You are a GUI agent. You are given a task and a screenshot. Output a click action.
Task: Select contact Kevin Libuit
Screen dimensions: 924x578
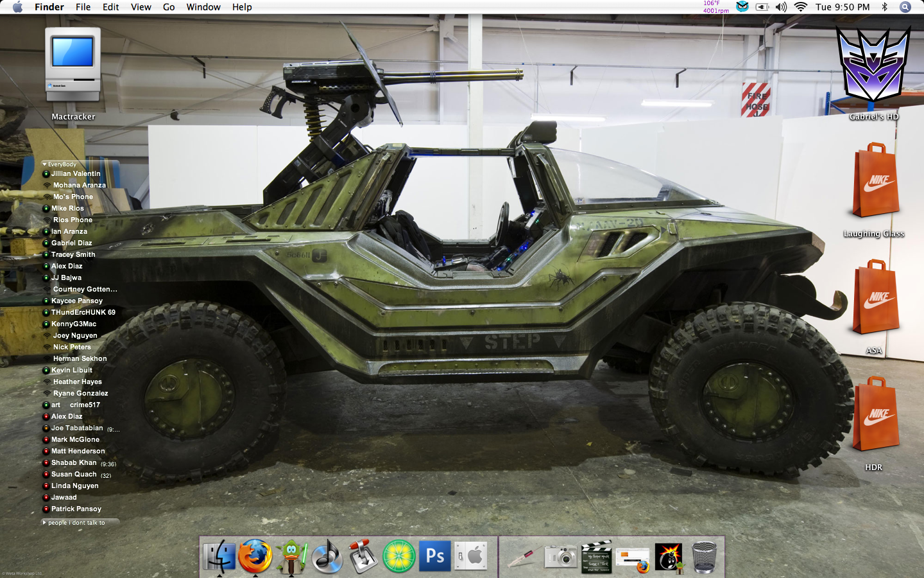pyautogui.click(x=72, y=370)
